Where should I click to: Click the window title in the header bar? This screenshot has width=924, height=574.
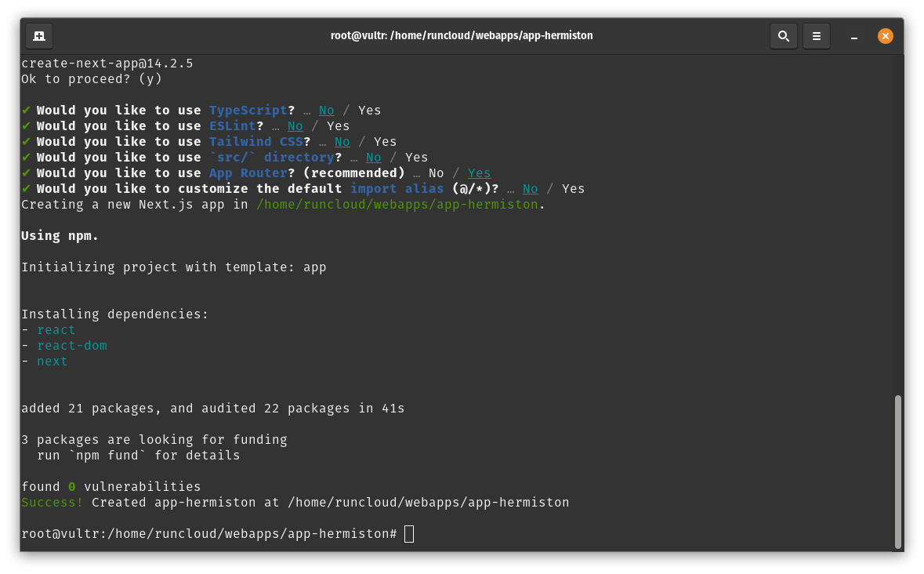pyautogui.click(x=462, y=36)
